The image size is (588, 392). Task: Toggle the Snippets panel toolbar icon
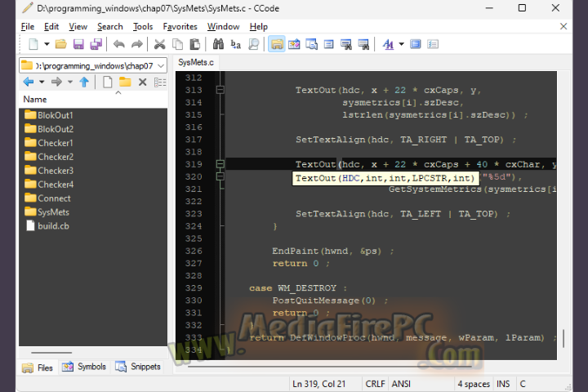pos(312,44)
